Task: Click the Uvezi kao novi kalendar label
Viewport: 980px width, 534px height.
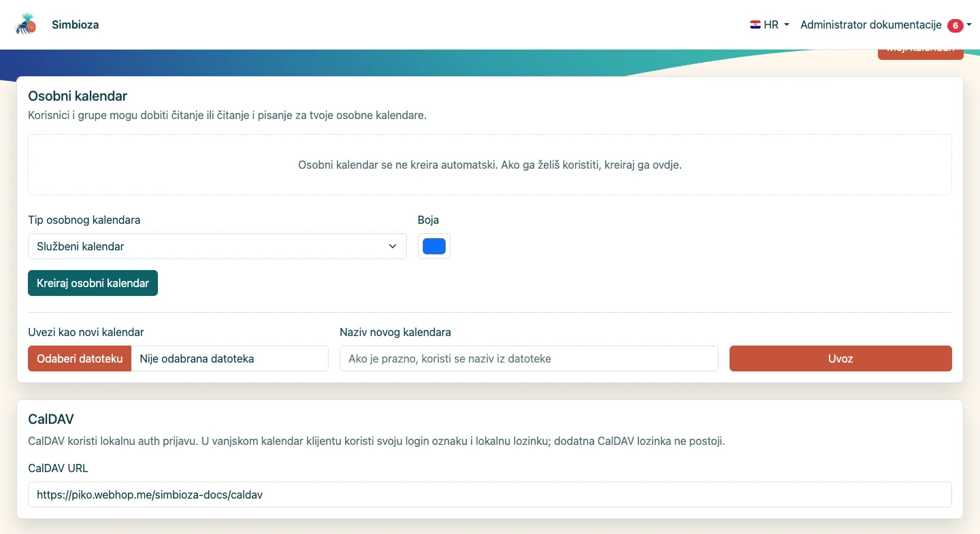Action: [x=86, y=332]
